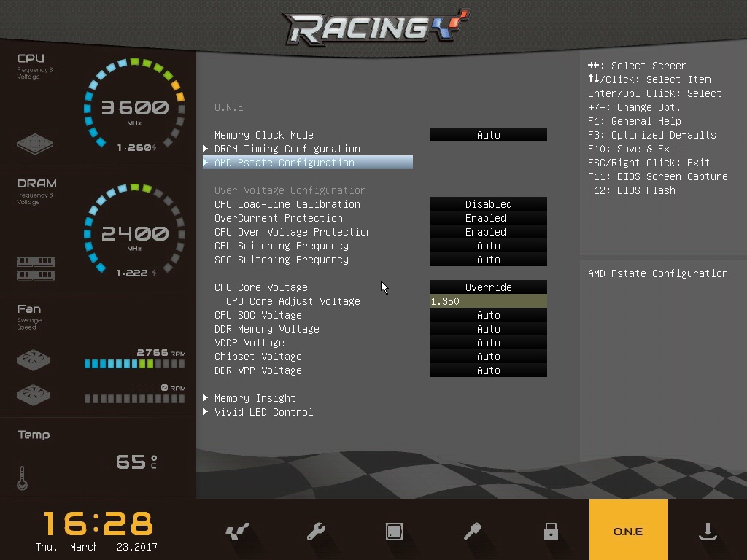Image resolution: width=747 pixels, height=560 pixels.
Task: Open the DDR Memory Voltage Auto dropdown
Action: (488, 329)
